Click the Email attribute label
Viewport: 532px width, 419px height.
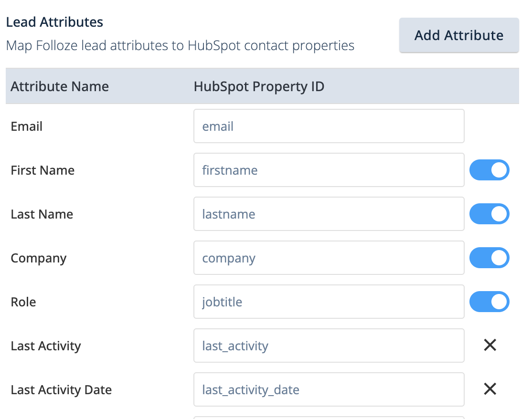pos(27,126)
